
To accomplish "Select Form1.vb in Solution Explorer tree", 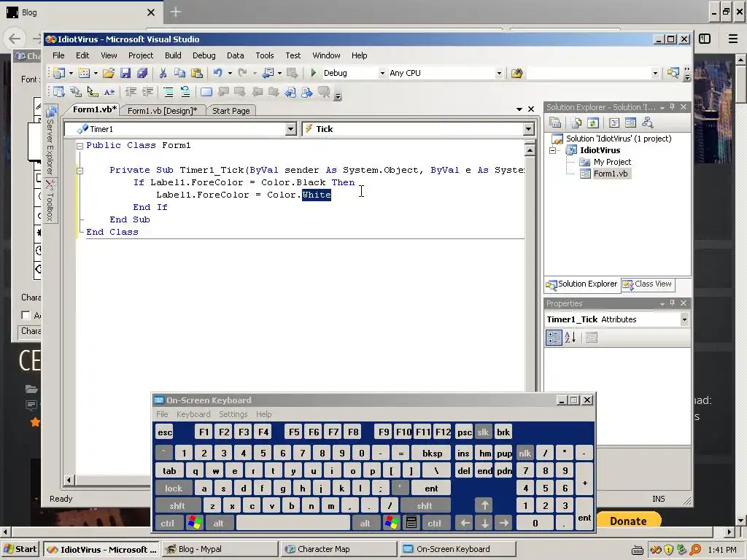I will (x=611, y=174).
